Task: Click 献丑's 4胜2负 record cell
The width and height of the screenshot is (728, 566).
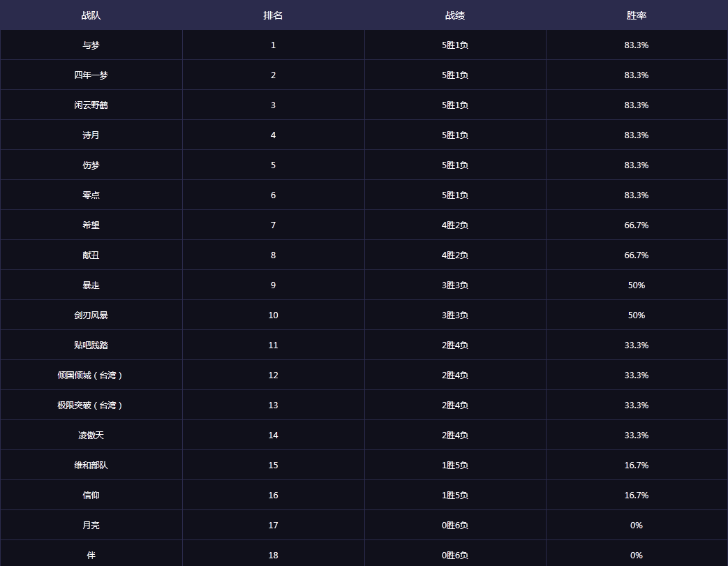Action: (x=454, y=255)
